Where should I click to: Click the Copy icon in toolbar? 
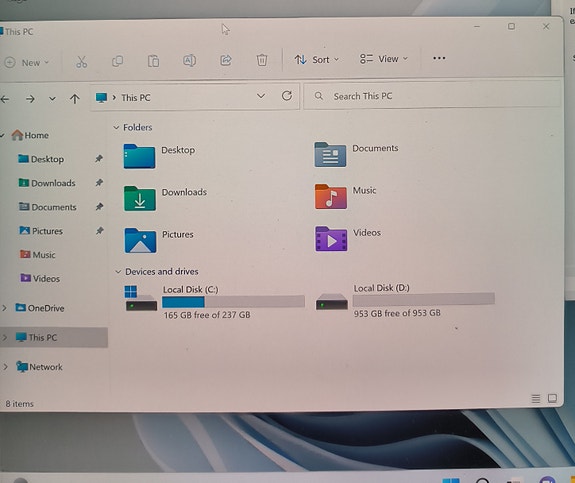pos(117,61)
